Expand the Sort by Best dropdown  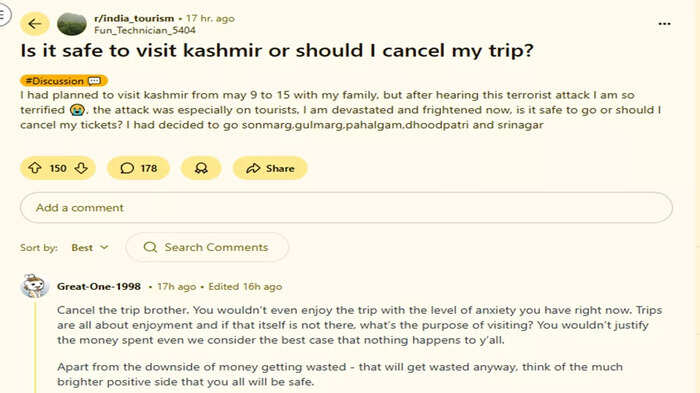(x=90, y=247)
